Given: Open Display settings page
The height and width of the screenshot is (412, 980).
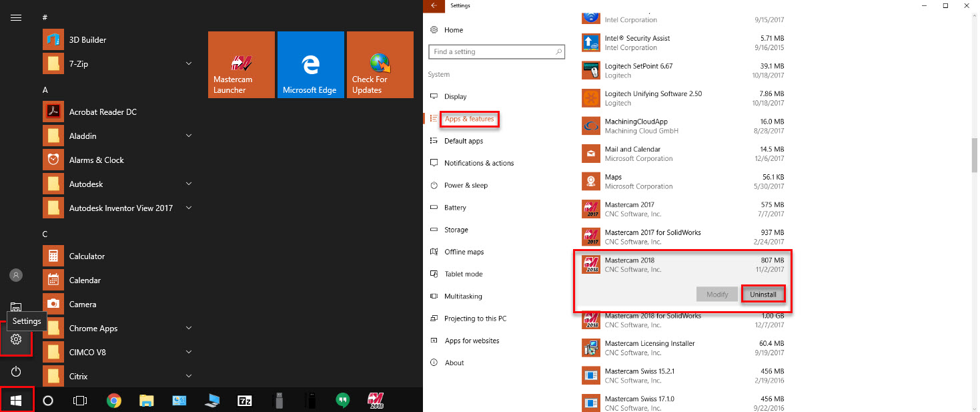Looking at the screenshot, I should tap(448, 97).
